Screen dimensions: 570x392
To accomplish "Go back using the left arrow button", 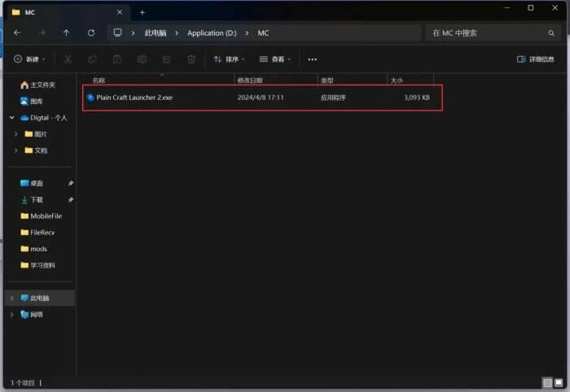I will tap(17, 33).
